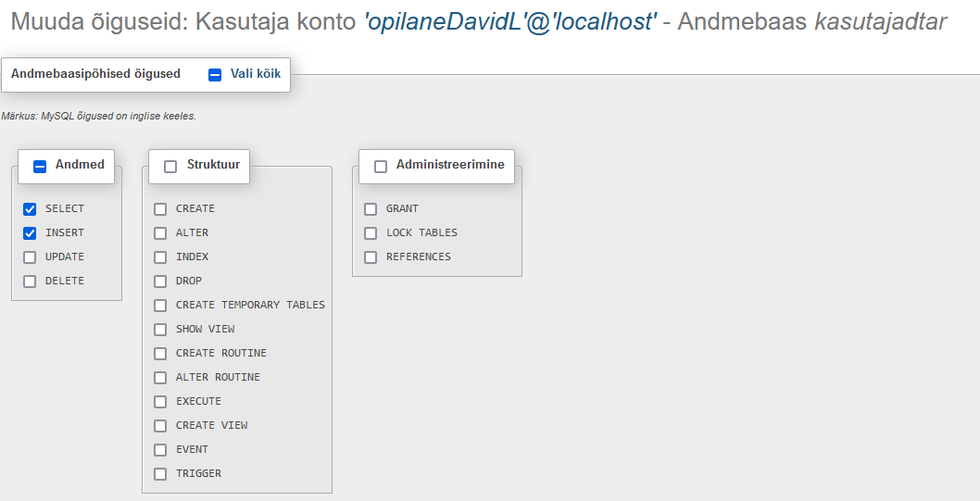Select the CREATE ROUTINE checkbox

(x=160, y=354)
